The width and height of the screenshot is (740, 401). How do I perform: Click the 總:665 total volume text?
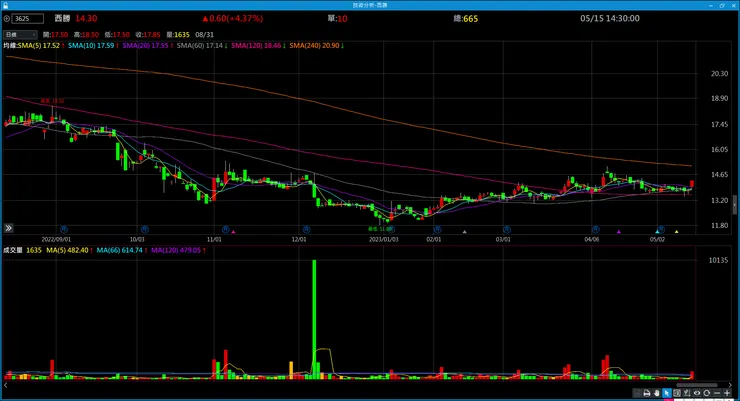pos(466,18)
